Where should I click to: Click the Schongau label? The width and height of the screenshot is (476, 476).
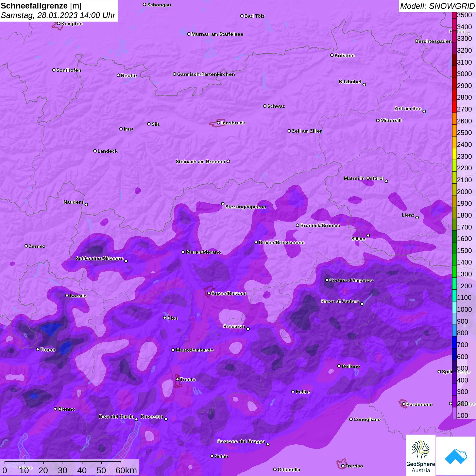[159, 5]
